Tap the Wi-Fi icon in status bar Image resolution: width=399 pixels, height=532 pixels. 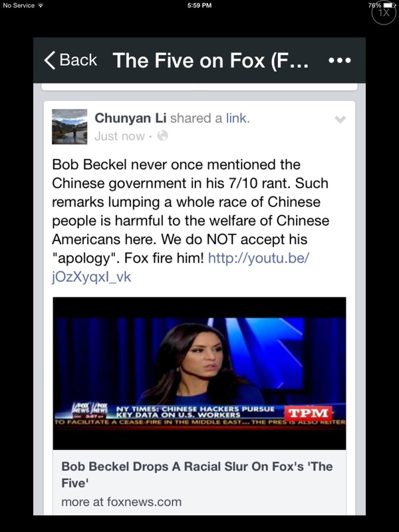click(41, 5)
